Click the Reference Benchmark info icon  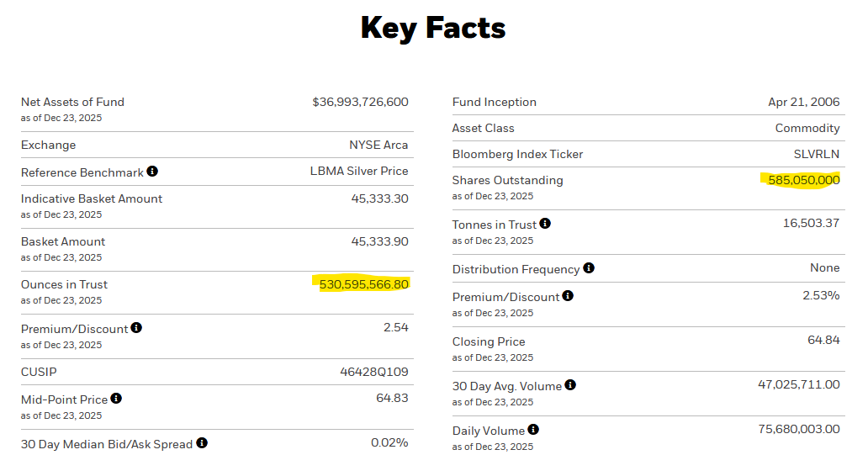152,172
